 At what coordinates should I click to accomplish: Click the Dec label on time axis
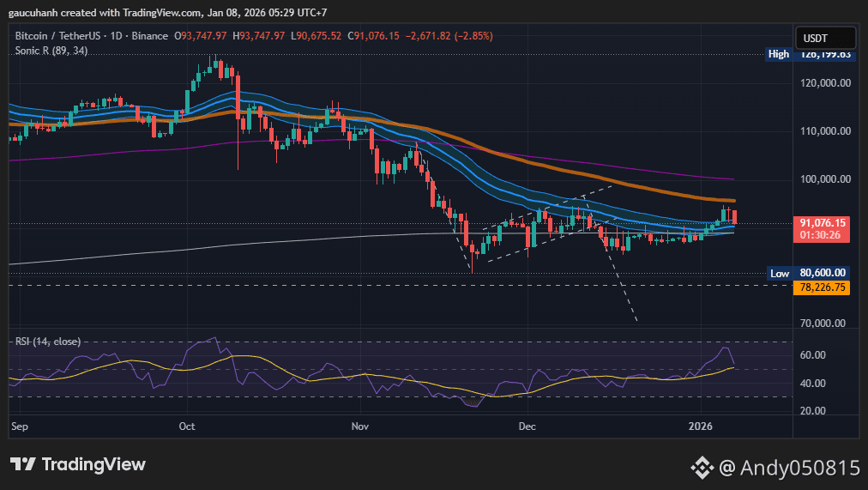527,426
